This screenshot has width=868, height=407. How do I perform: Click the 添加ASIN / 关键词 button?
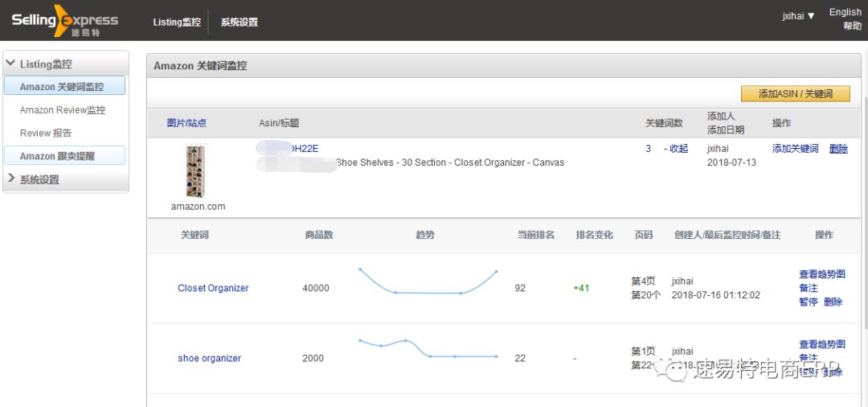click(x=796, y=93)
